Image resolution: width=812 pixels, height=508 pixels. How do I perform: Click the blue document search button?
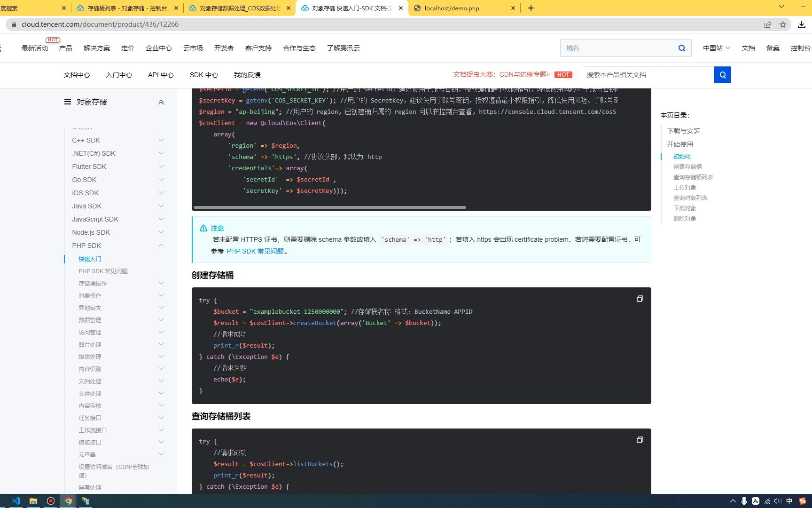[722, 75]
